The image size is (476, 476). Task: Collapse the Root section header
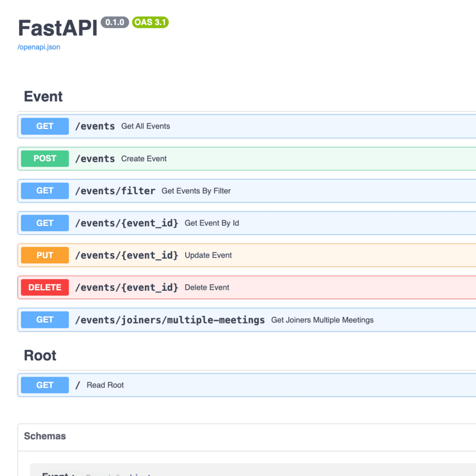point(40,355)
